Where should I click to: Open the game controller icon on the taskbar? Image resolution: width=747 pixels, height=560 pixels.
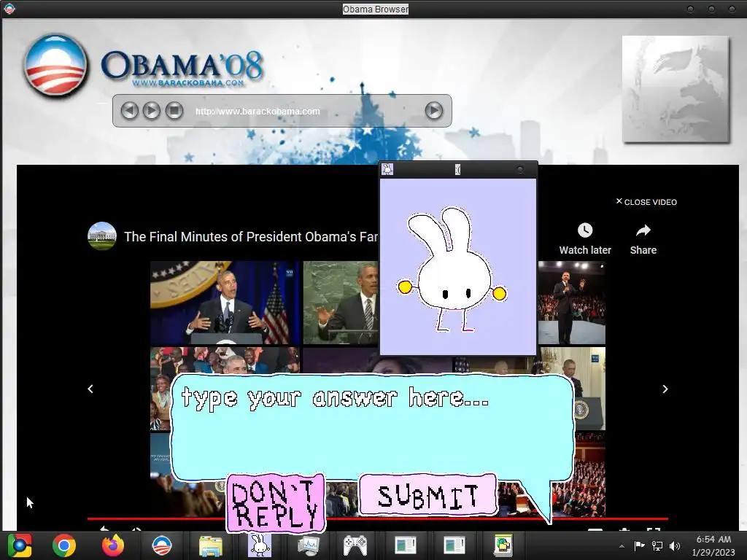[x=356, y=545]
